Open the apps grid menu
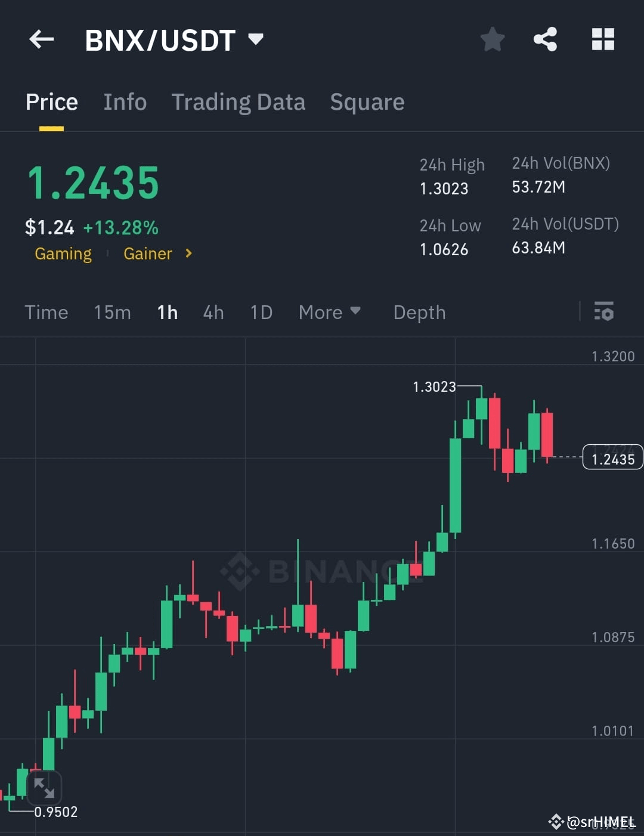The height and width of the screenshot is (836, 644). (x=602, y=39)
